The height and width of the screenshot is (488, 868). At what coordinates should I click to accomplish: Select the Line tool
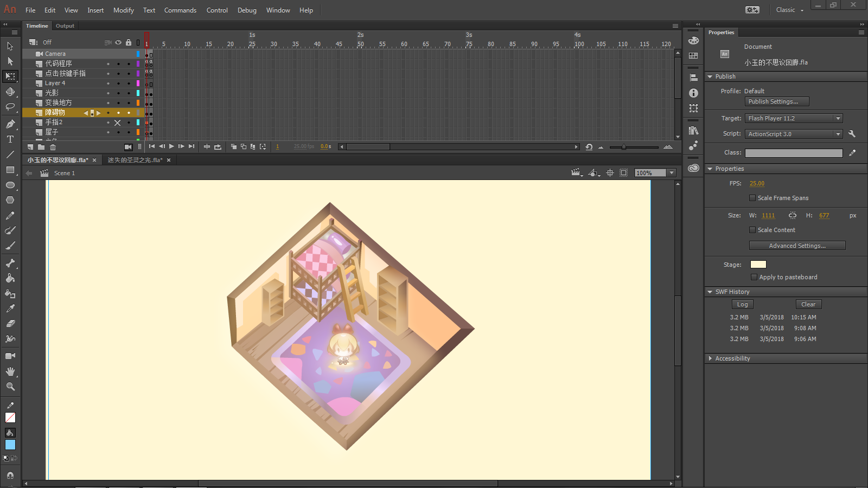pos(10,155)
